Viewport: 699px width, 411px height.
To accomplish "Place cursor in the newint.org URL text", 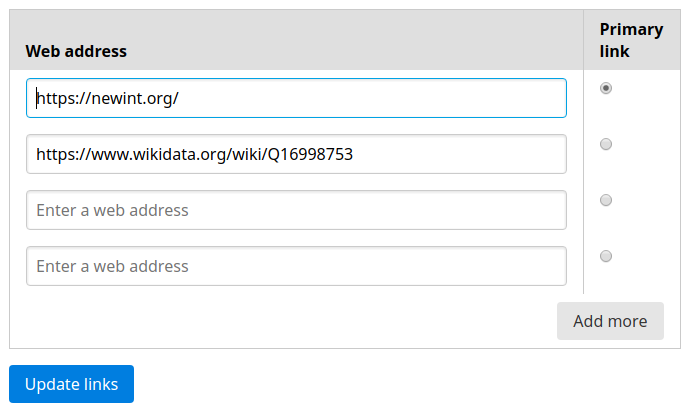I will pyautogui.click(x=107, y=98).
